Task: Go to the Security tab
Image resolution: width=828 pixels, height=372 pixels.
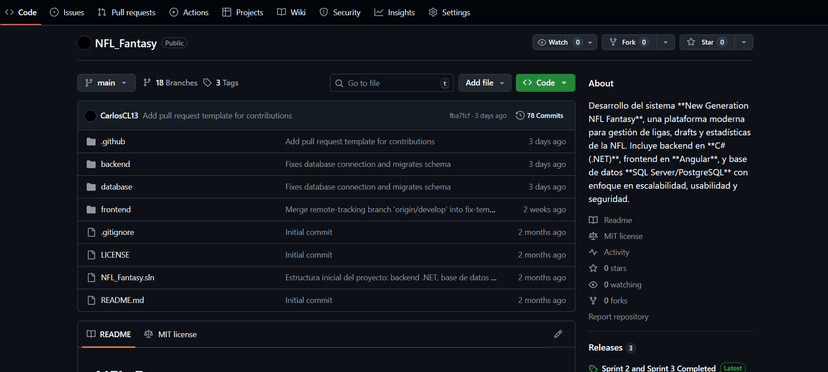Action: pyautogui.click(x=340, y=12)
